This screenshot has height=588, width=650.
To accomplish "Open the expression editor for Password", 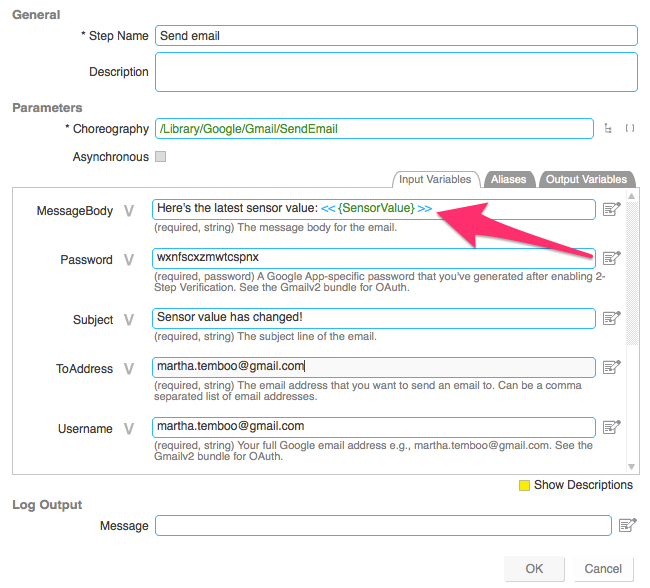I will [x=612, y=259].
